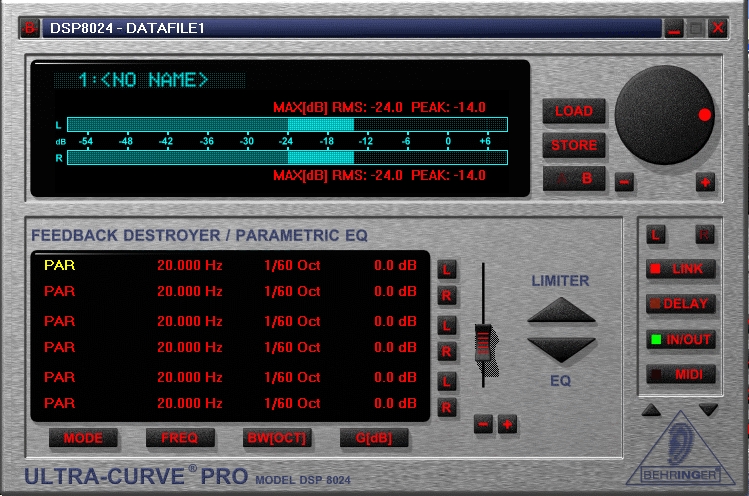The height and width of the screenshot is (496, 749).
Task: Click 1/60 Oct in the fourth filter row
Action: (292, 347)
